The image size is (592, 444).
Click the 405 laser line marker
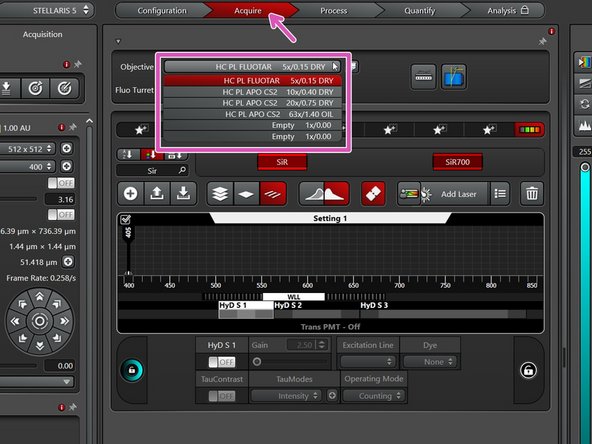128,234
